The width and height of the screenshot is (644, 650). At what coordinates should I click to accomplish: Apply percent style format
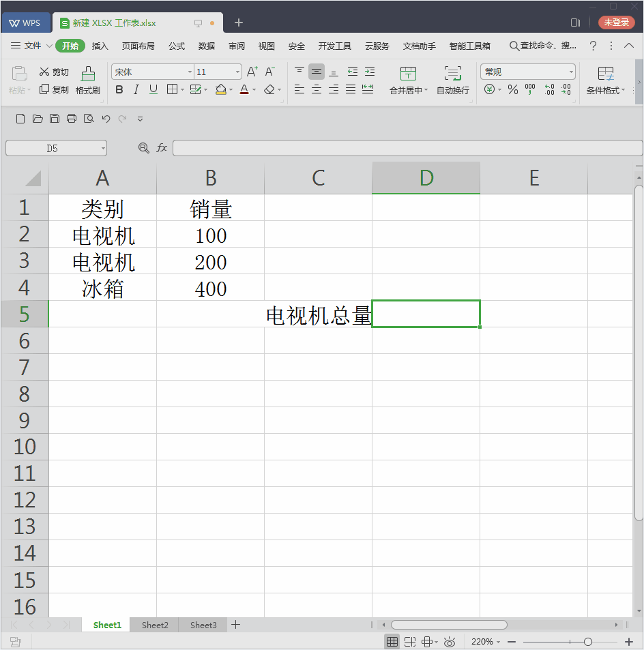click(x=513, y=89)
